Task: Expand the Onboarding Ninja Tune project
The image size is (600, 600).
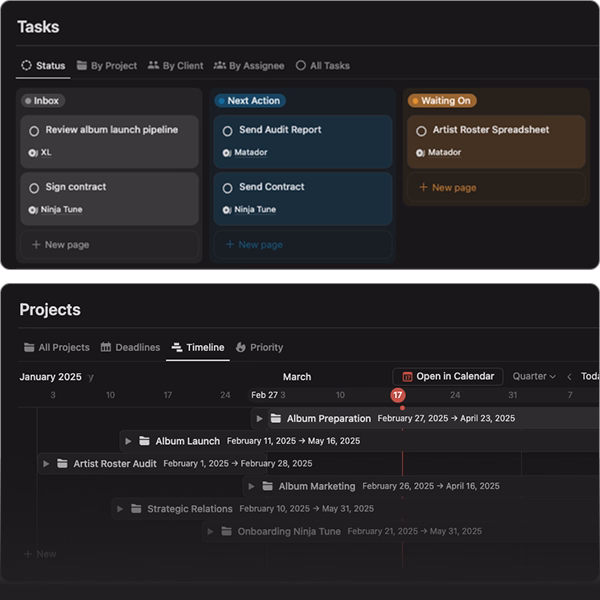Action: 210,532
